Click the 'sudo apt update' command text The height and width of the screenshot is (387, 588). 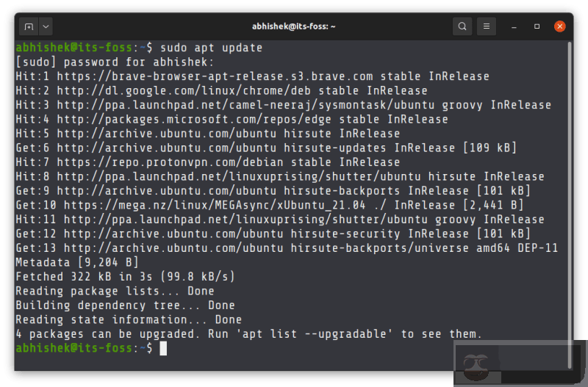coord(212,48)
